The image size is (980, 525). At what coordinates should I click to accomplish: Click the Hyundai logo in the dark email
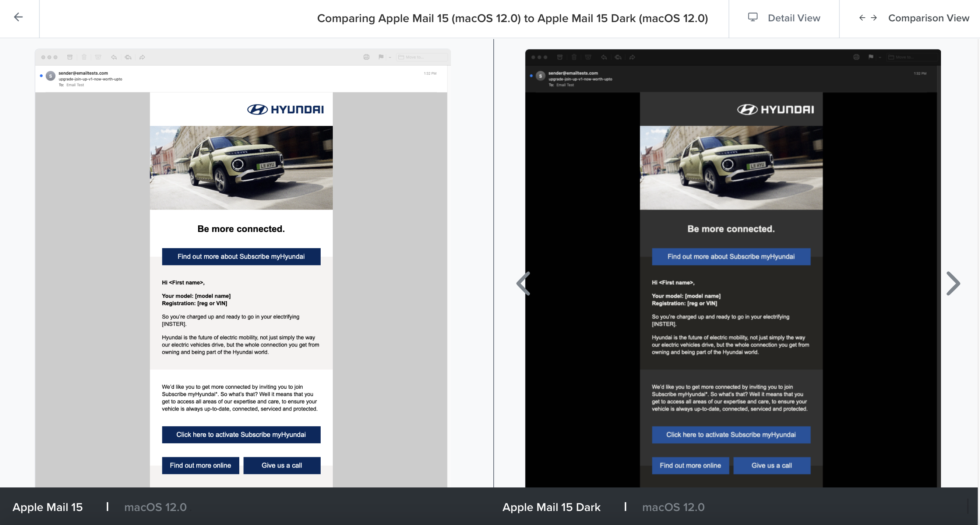click(775, 110)
